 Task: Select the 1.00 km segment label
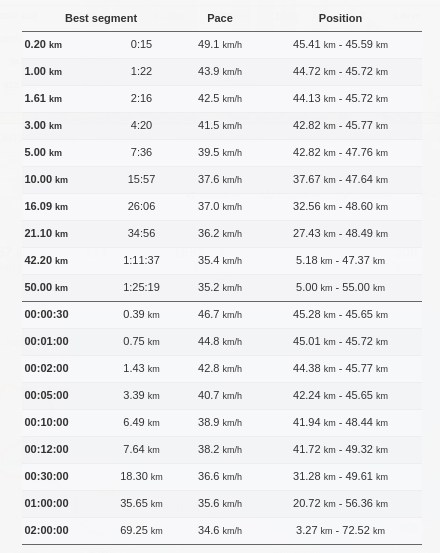[x=43, y=72]
